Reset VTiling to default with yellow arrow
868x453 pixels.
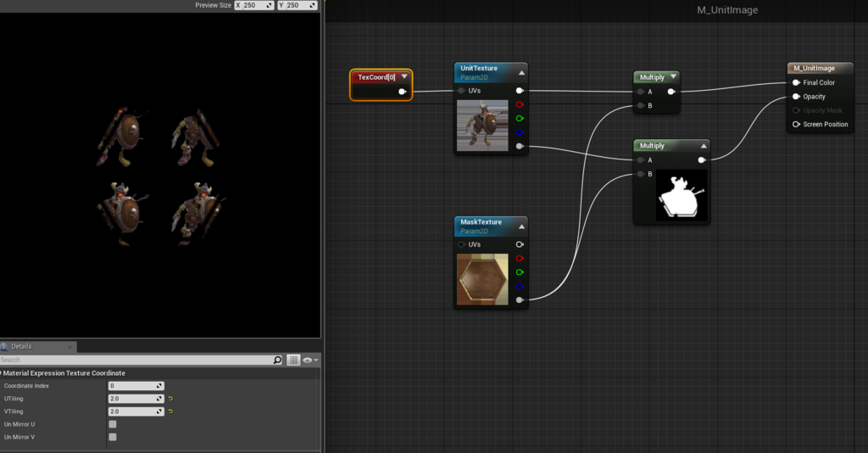pyautogui.click(x=170, y=411)
